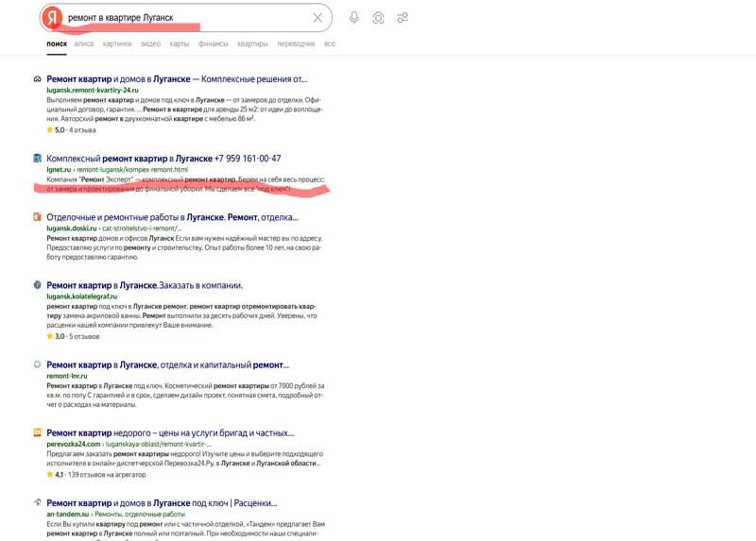
Task: Open the 5,0 · 4 отзыва rating
Action: coord(72,129)
